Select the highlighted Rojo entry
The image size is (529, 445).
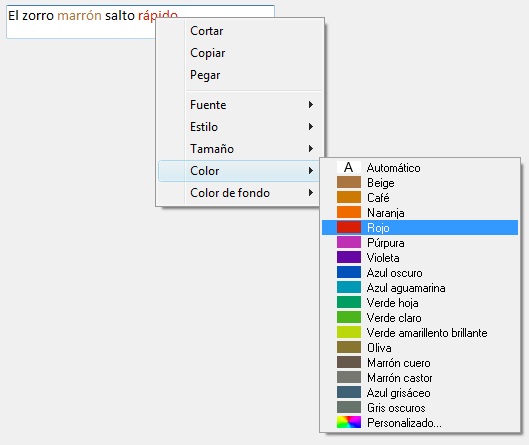(x=420, y=227)
